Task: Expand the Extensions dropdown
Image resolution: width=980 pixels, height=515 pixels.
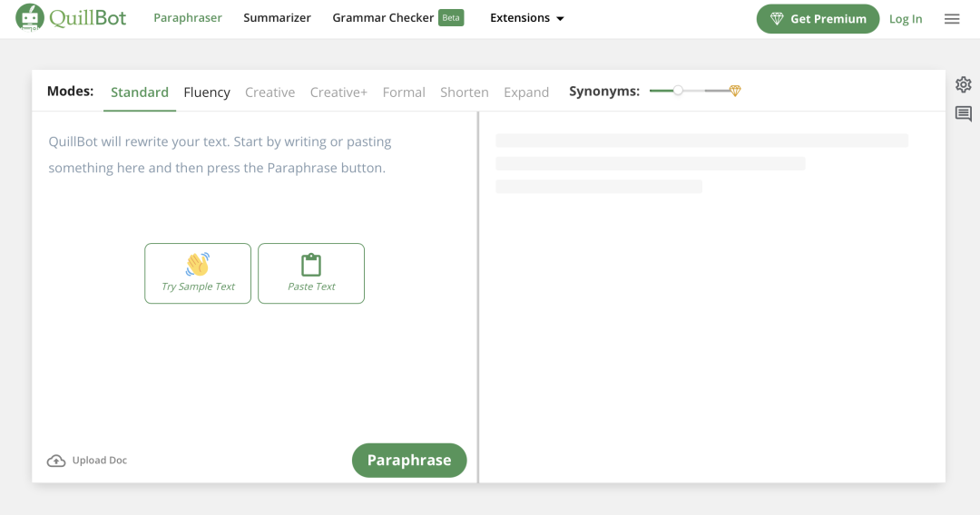Action: [526, 18]
